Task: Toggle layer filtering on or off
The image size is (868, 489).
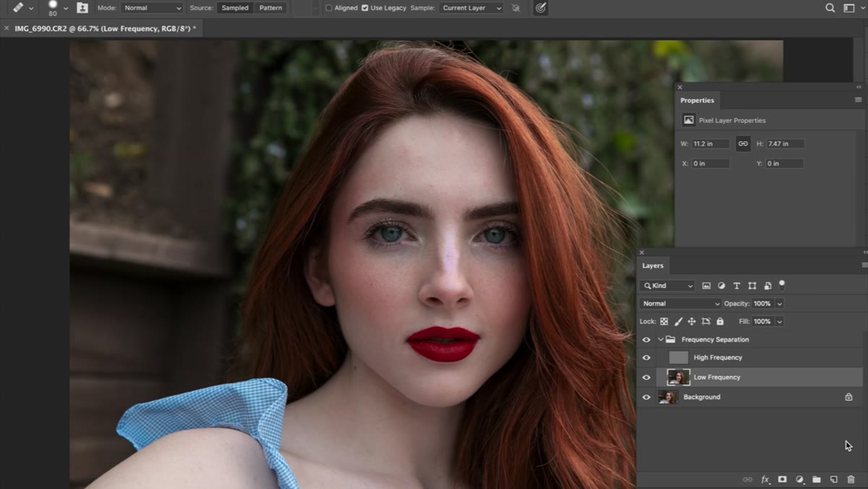Action: pos(782,285)
